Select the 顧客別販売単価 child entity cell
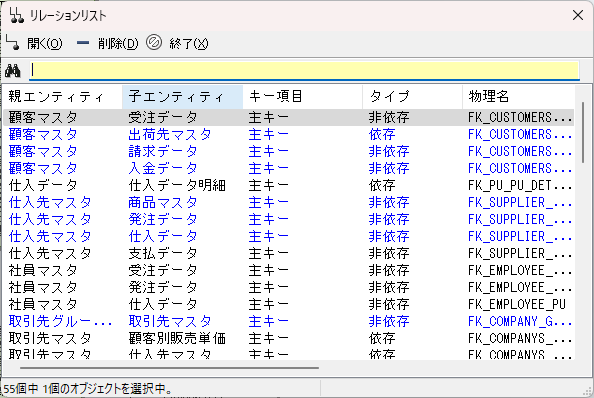This screenshot has width=594, height=398. click(177, 338)
